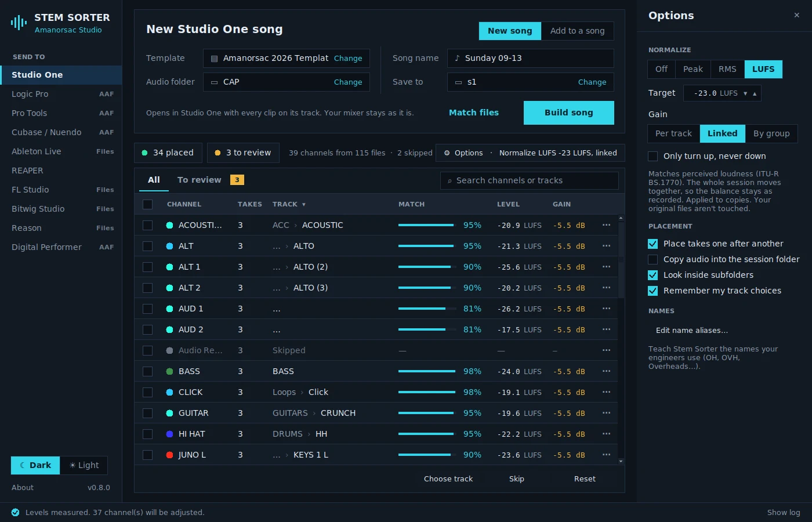Open the more menu for ALT 1 row
Screen dimensions: 812x522
[x=606, y=267]
